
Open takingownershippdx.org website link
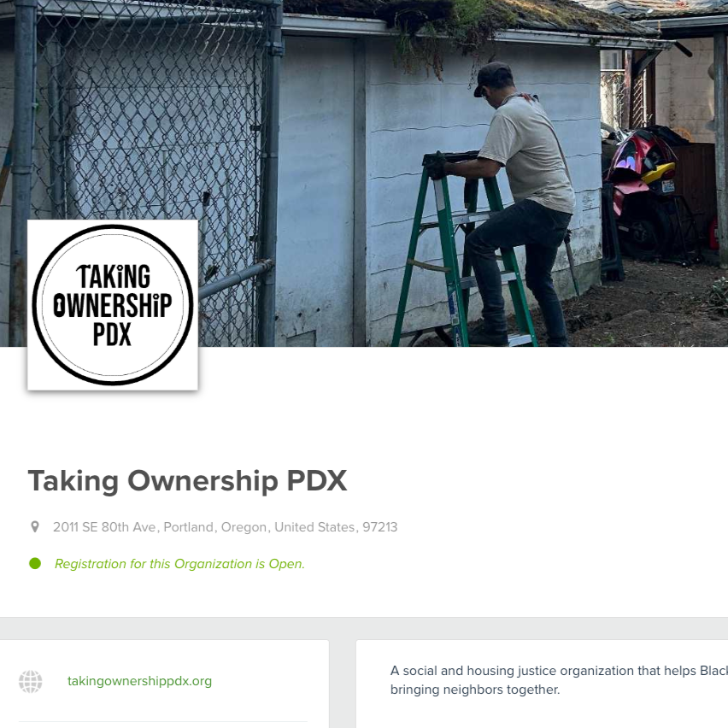(x=139, y=681)
